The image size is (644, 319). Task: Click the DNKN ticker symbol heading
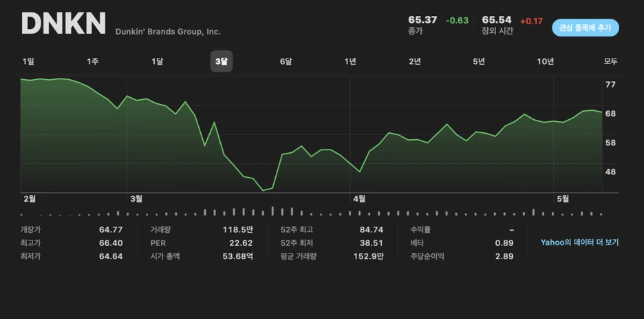[x=64, y=23]
